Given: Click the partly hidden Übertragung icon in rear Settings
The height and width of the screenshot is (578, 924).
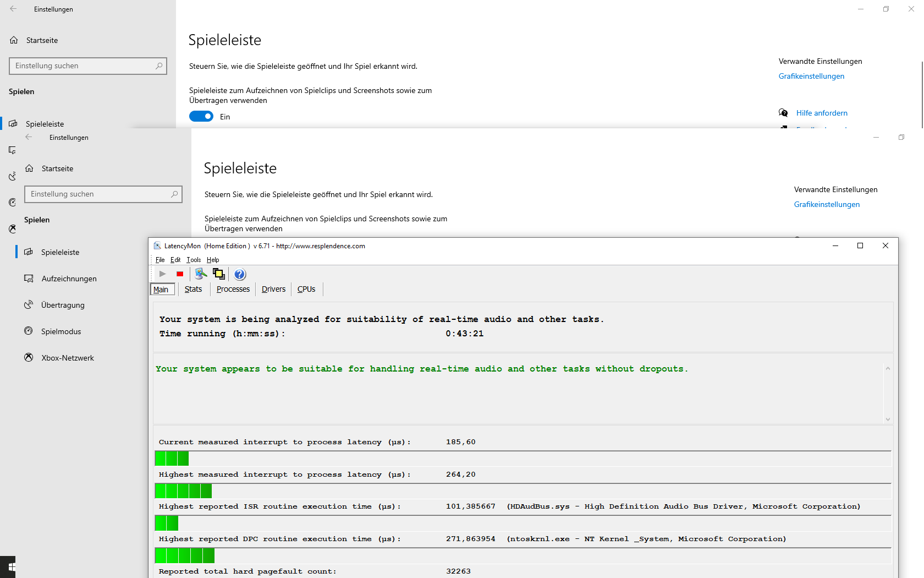Looking at the screenshot, I should click(x=12, y=176).
